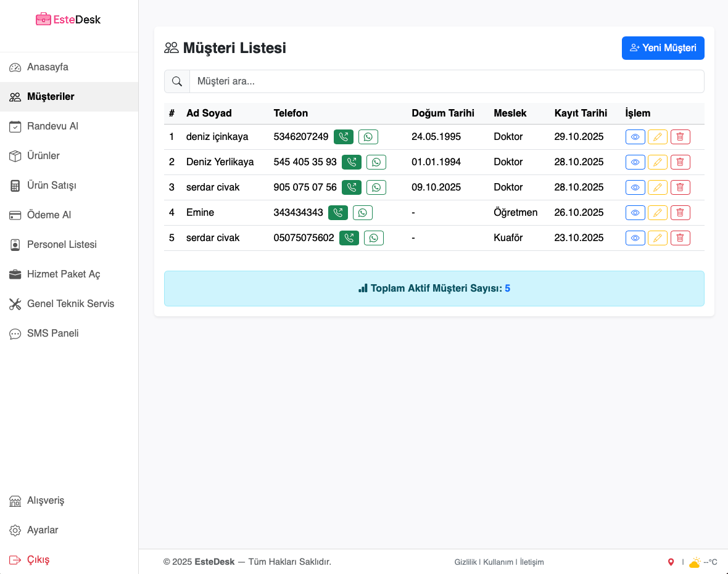Click the location pin icon in footer
The image size is (728, 574).
pyautogui.click(x=671, y=562)
